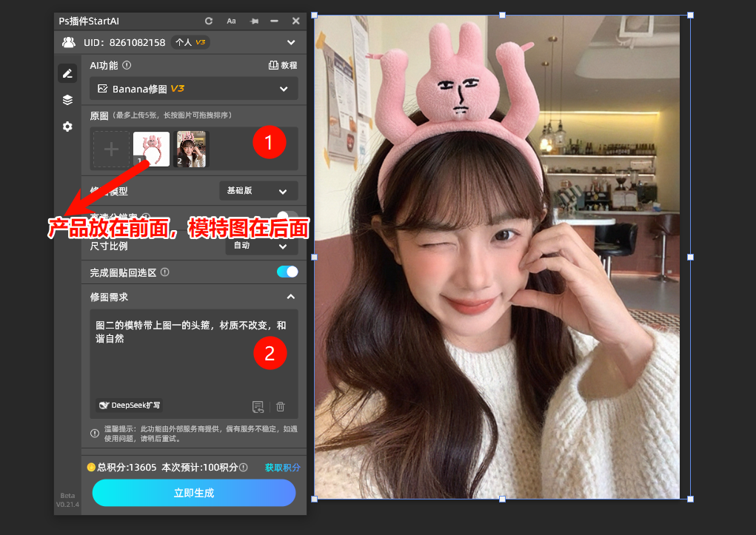Expand the UID account chevron
Image resolution: width=756 pixels, height=535 pixels.
[x=291, y=43]
